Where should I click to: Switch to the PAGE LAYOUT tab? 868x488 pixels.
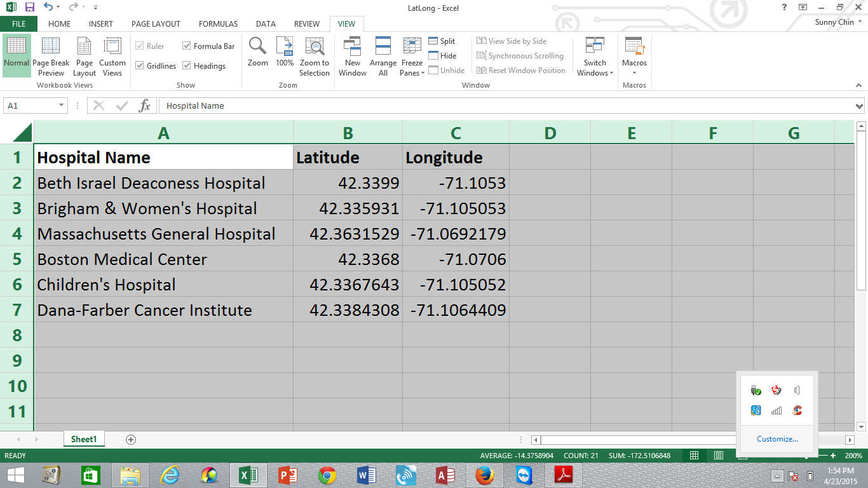pos(156,24)
